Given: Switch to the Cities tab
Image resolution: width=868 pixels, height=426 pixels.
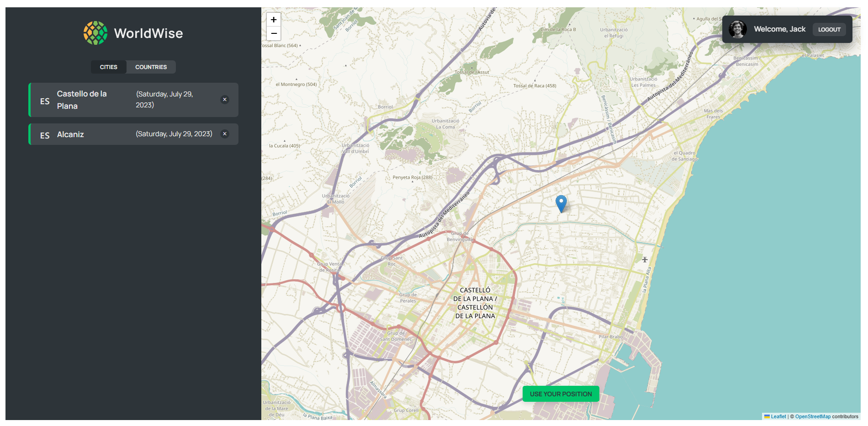Looking at the screenshot, I should click(x=109, y=67).
